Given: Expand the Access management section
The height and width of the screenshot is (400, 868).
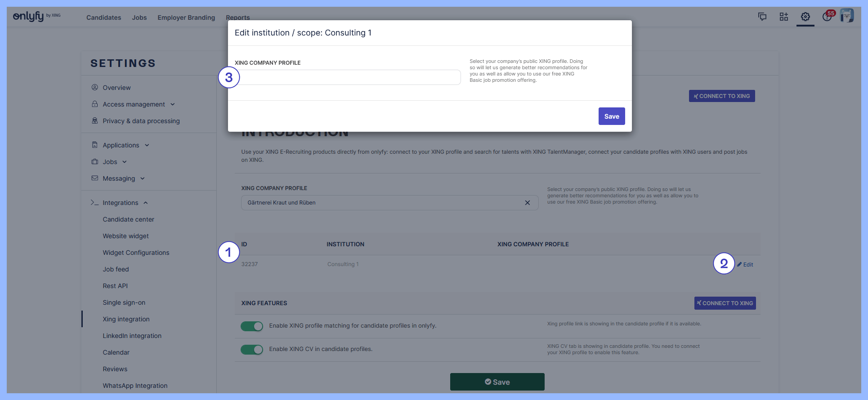Looking at the screenshot, I should (134, 104).
